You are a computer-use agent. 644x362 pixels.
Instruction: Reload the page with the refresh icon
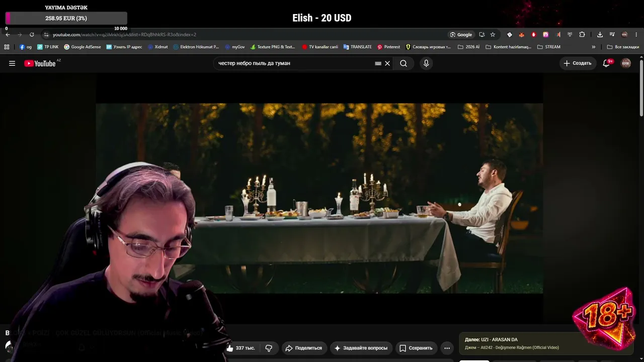point(32,35)
